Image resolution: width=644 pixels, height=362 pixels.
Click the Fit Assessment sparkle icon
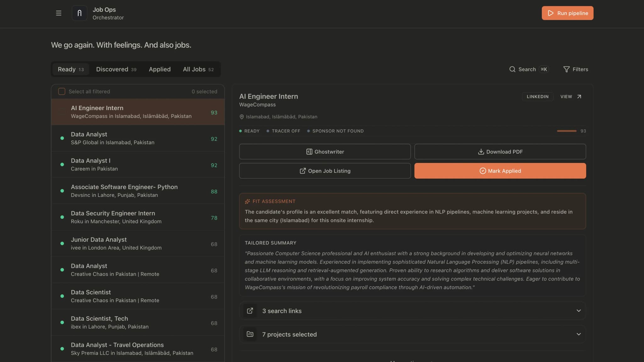247,201
